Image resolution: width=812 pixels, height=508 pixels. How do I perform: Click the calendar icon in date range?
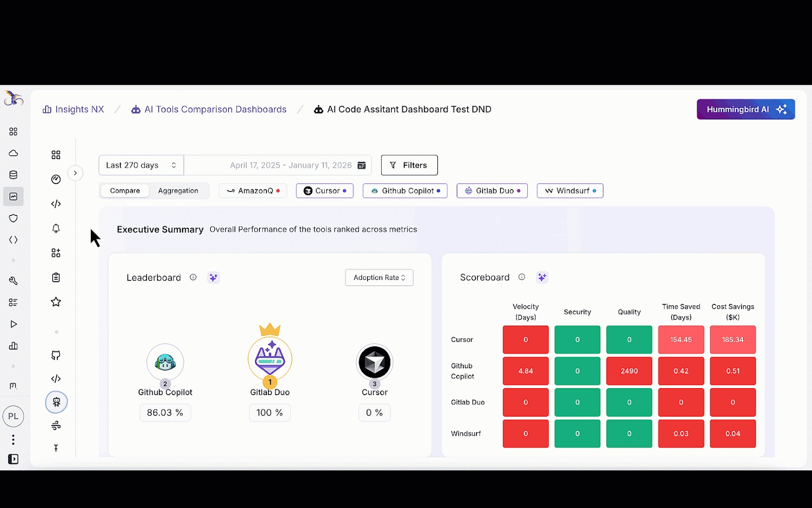pos(361,166)
